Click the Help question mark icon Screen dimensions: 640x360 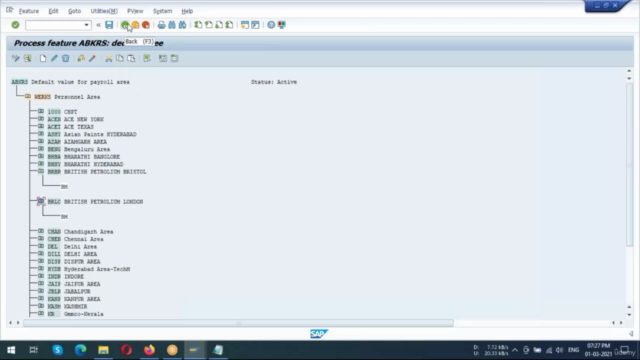tap(271, 25)
